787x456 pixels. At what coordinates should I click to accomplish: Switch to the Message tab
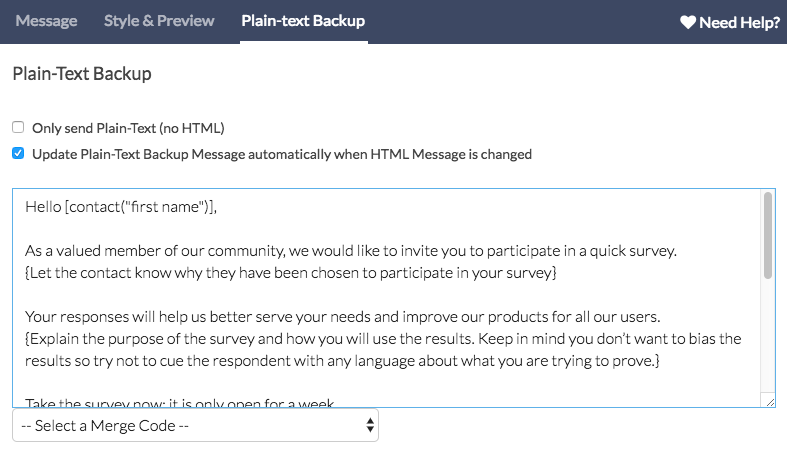click(x=46, y=21)
